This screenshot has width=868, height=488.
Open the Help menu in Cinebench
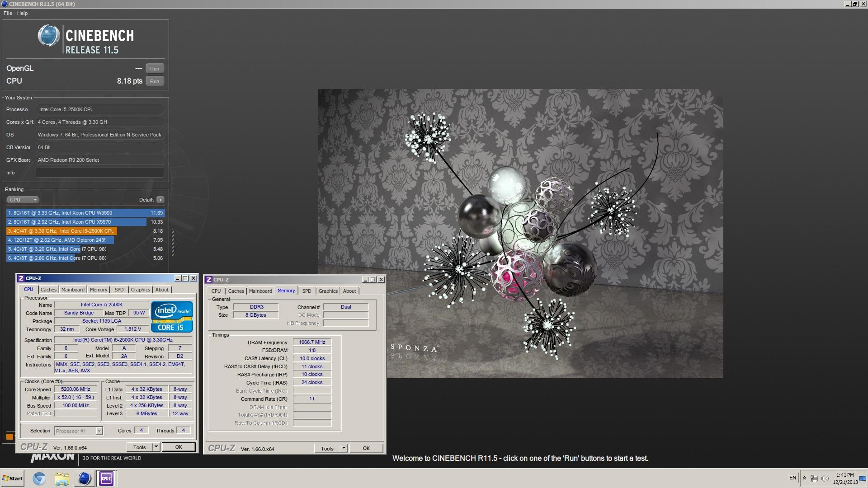point(22,13)
